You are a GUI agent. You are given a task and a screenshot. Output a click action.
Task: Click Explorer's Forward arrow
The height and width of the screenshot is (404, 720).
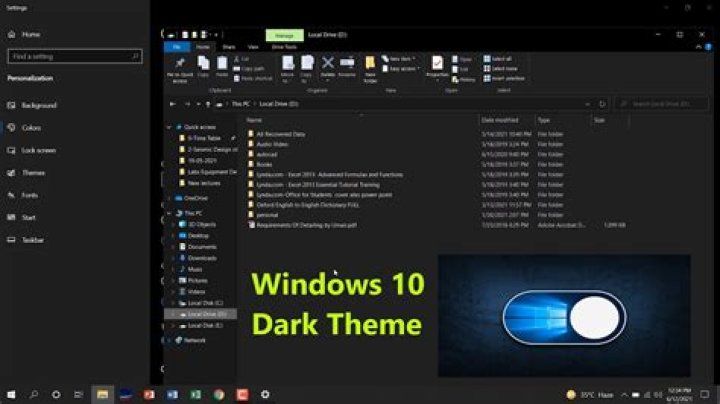[x=187, y=104]
